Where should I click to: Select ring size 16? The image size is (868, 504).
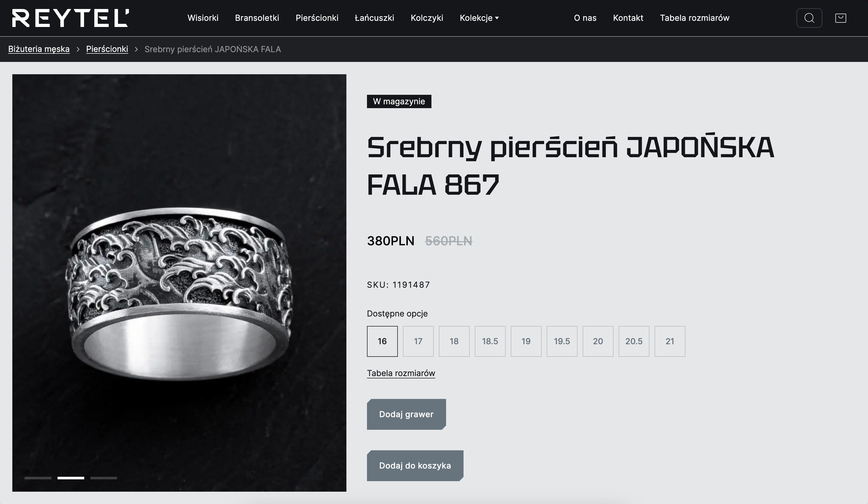click(382, 341)
